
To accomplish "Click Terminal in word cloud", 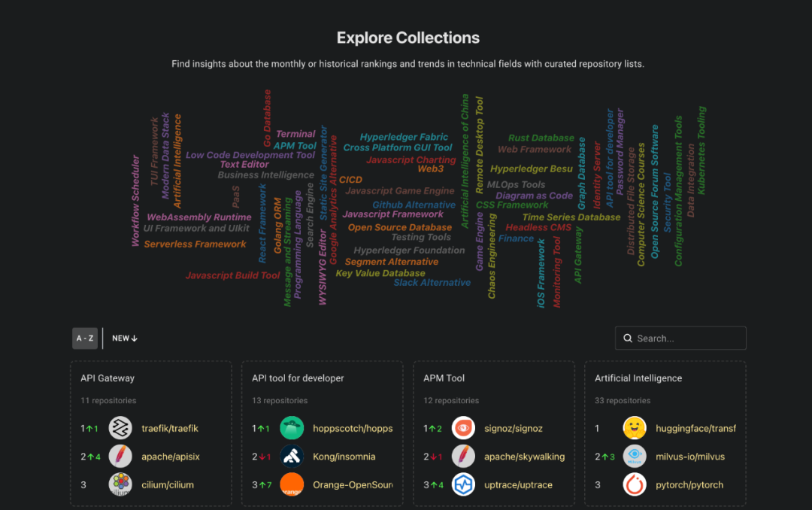I will (x=295, y=134).
